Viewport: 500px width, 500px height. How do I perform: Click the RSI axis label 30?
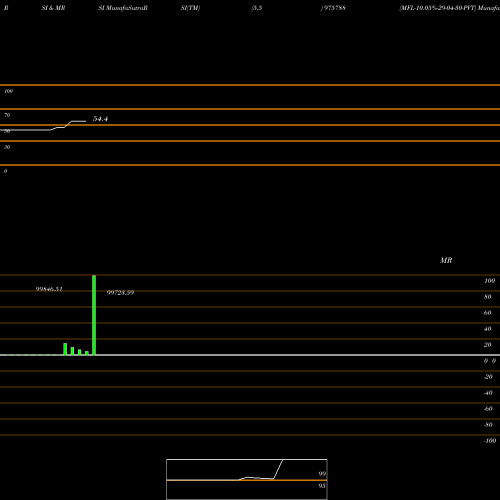pos(7,147)
